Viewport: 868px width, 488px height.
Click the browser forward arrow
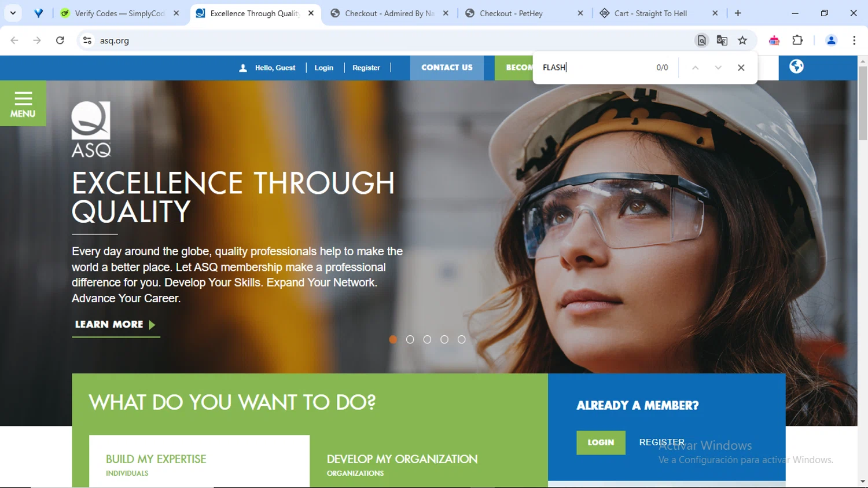[x=37, y=41]
